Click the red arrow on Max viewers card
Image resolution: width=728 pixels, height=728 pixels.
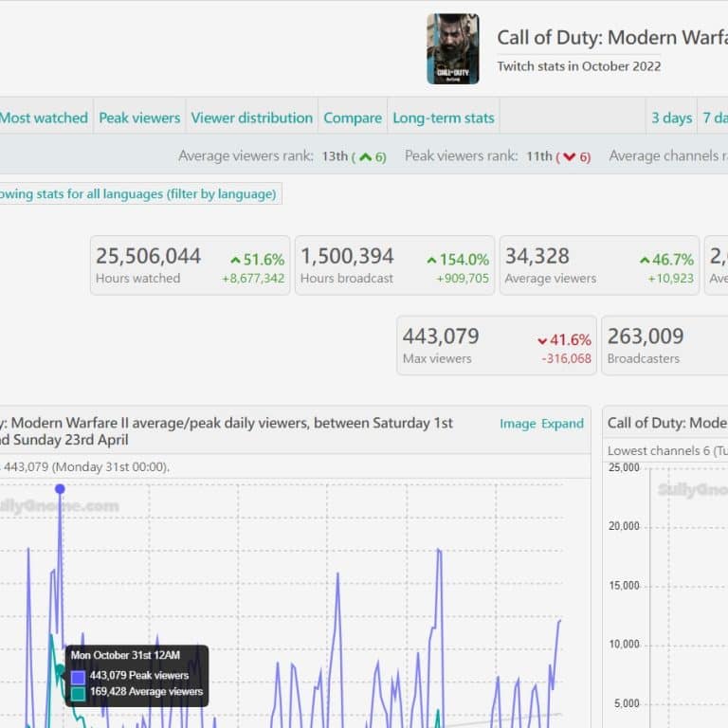click(x=542, y=340)
